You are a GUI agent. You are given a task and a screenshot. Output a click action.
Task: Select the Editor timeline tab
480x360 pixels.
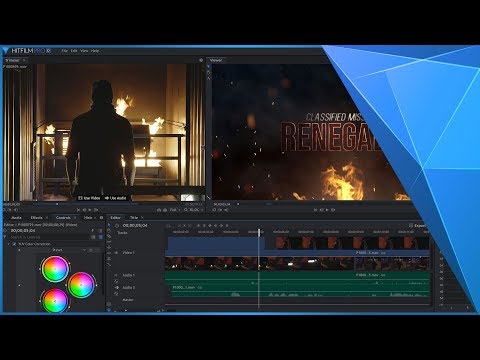point(115,218)
